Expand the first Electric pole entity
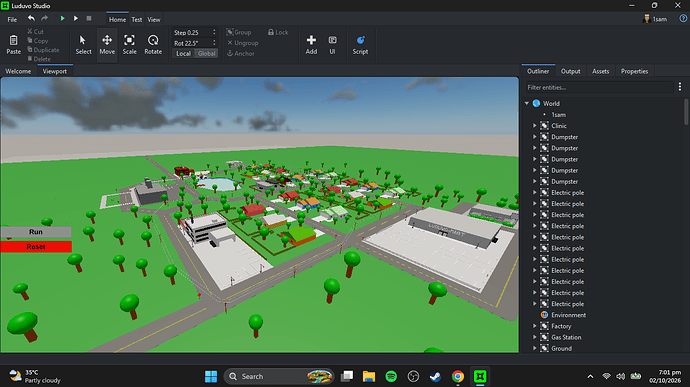 click(535, 192)
